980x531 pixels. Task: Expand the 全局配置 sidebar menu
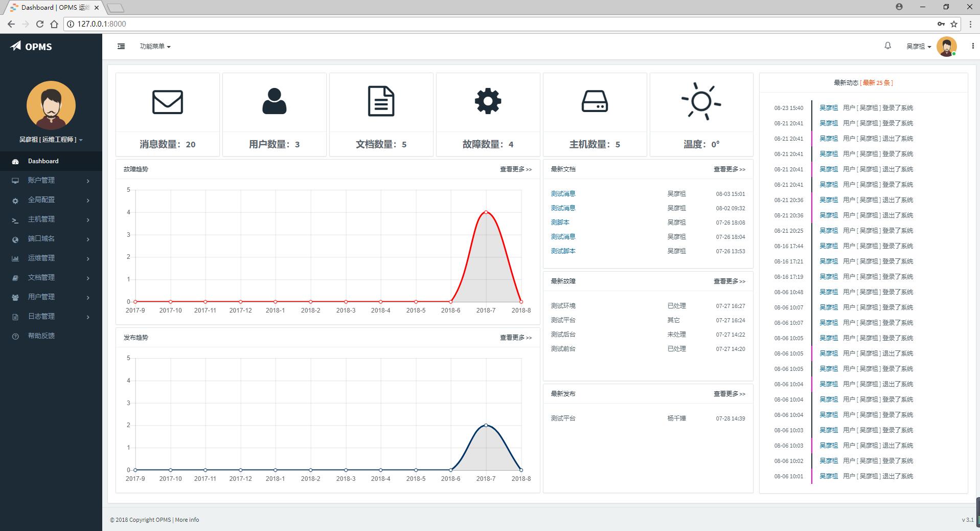click(x=51, y=200)
